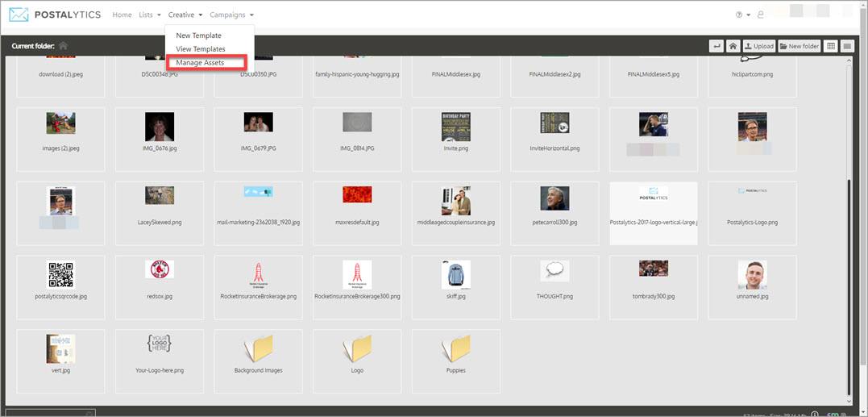Click the FINALMiddlesex.jpg file name

pos(456,74)
